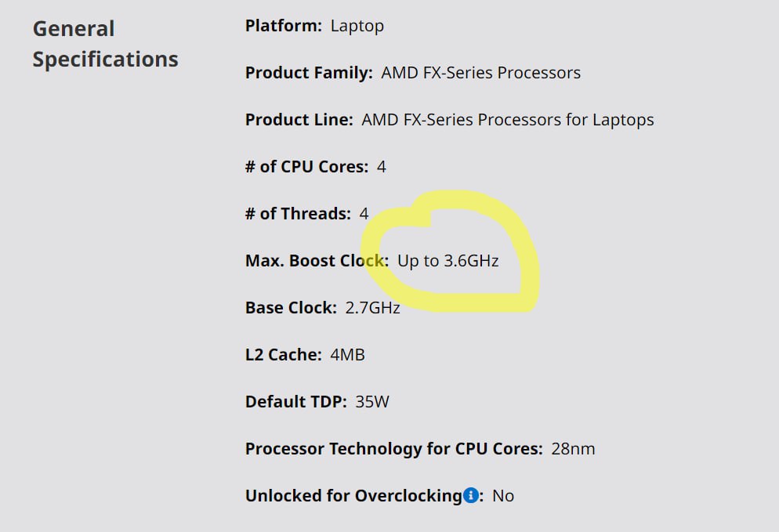Click the highlighted Up to 3.6GHz value
779x532 pixels.
click(448, 261)
